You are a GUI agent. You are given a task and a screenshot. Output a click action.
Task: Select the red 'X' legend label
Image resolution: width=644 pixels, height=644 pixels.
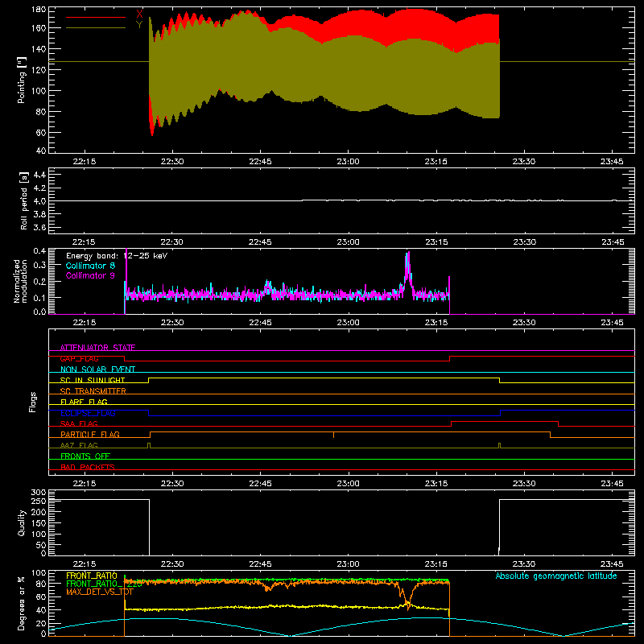[139, 14]
